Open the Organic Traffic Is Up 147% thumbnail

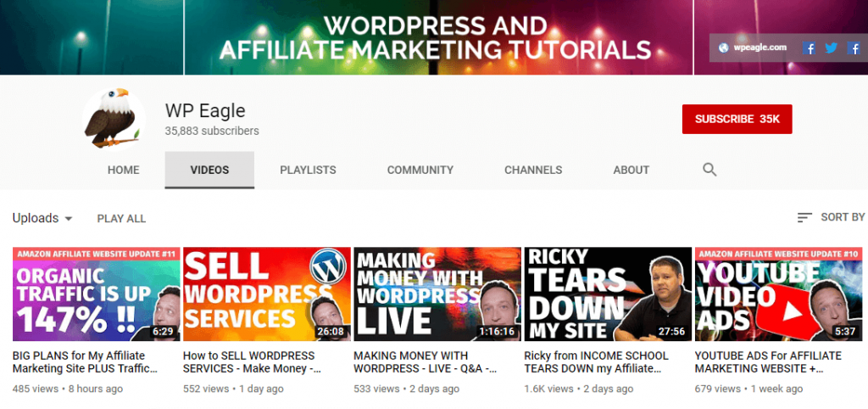pyautogui.click(x=97, y=294)
